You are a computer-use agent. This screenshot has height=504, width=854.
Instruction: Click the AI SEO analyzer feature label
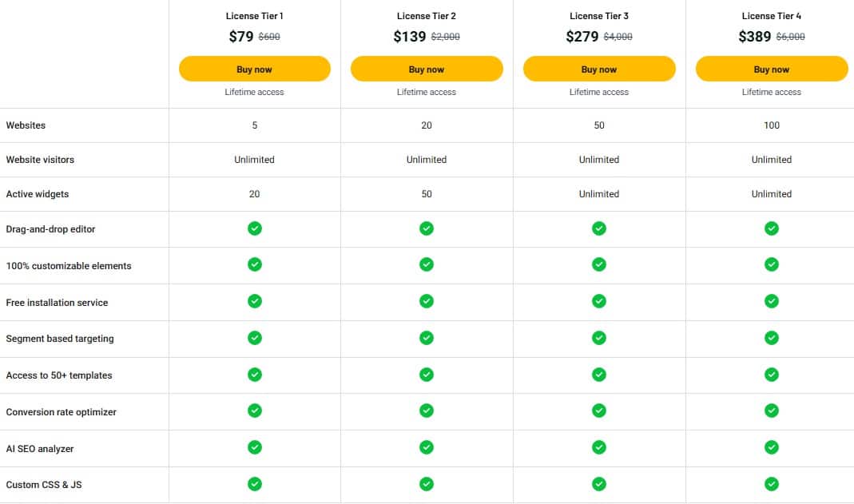pyautogui.click(x=40, y=449)
